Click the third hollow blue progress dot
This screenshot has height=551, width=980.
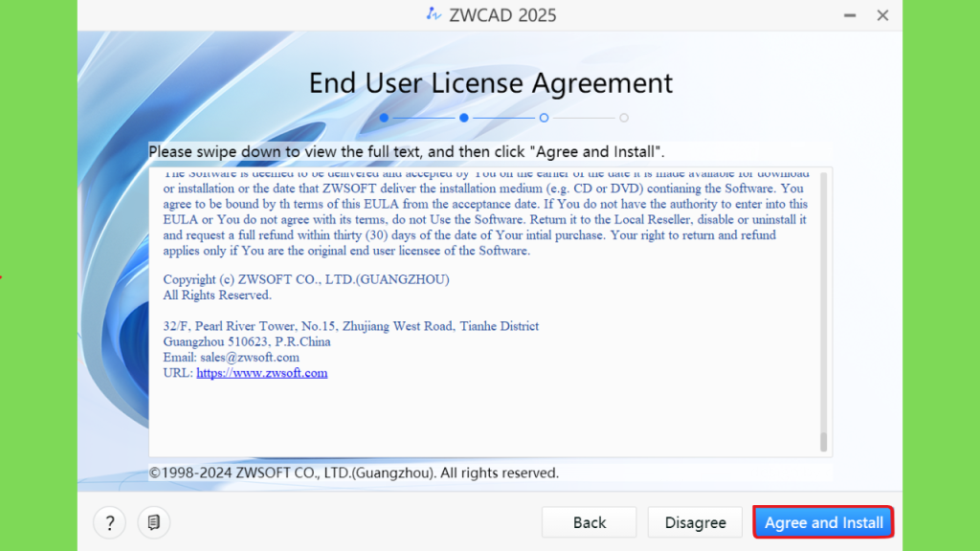[544, 118]
